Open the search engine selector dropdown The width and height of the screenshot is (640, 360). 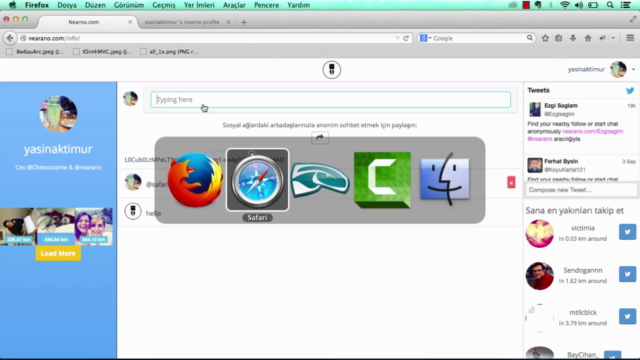426,38
